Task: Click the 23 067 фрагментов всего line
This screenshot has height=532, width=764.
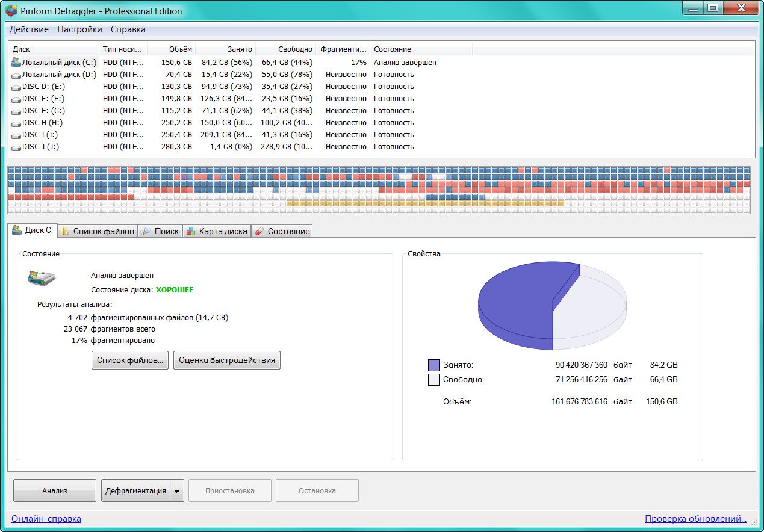Action: pos(110,329)
